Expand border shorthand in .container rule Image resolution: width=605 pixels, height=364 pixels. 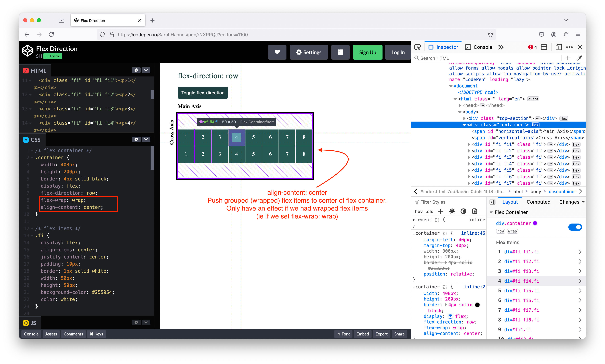[446, 305]
